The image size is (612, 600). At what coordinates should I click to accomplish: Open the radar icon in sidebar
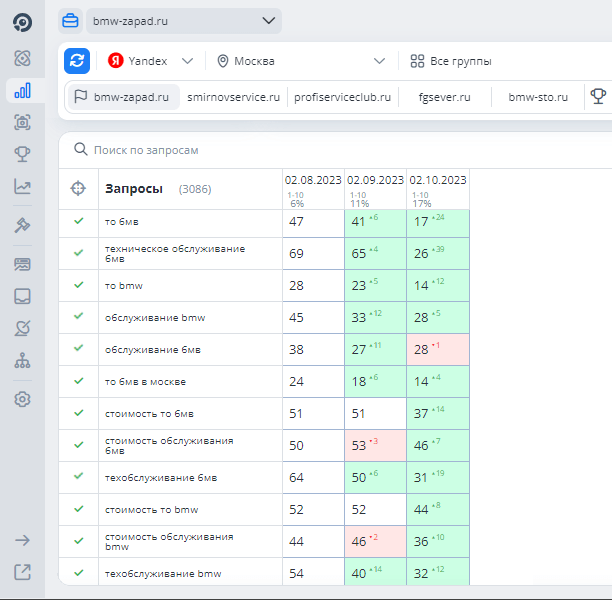[x=22, y=58]
